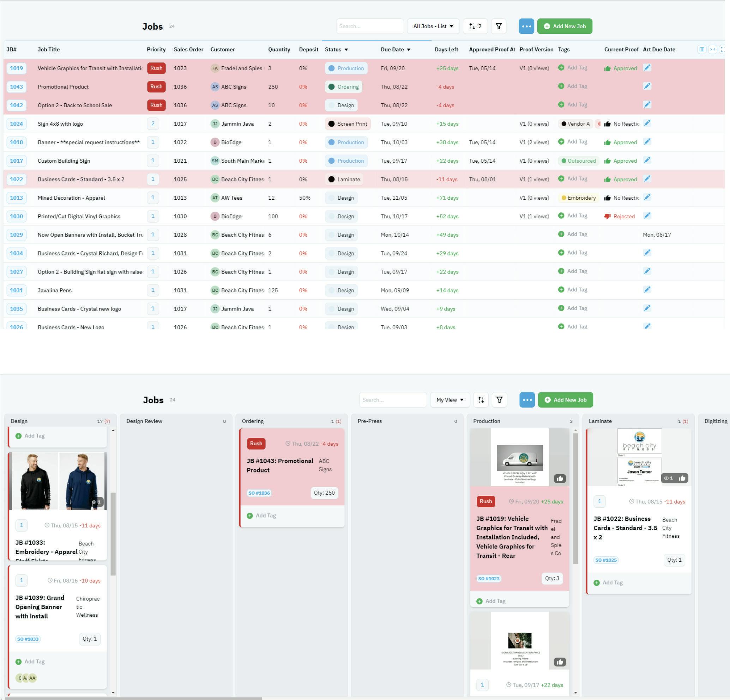Image resolution: width=730 pixels, height=700 pixels.
Task: Click the sort arrows button in the board view
Action: (481, 400)
